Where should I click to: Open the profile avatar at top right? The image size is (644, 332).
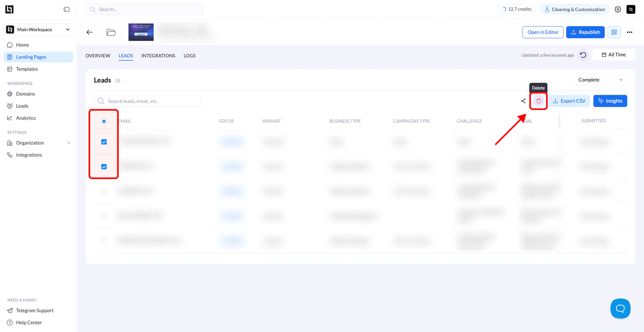(631, 9)
